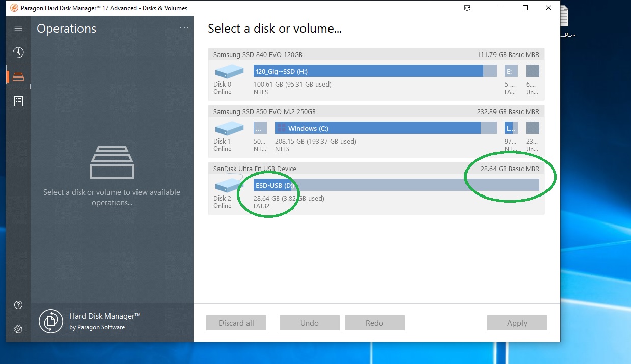
Task: Open the backup history clock icon
Action: pyautogui.click(x=18, y=52)
